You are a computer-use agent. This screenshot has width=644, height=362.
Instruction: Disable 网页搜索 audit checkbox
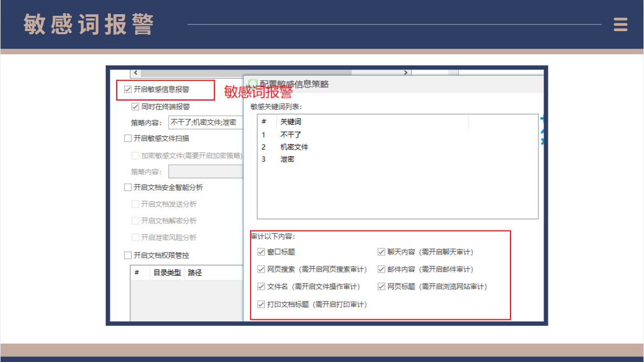[x=261, y=269]
